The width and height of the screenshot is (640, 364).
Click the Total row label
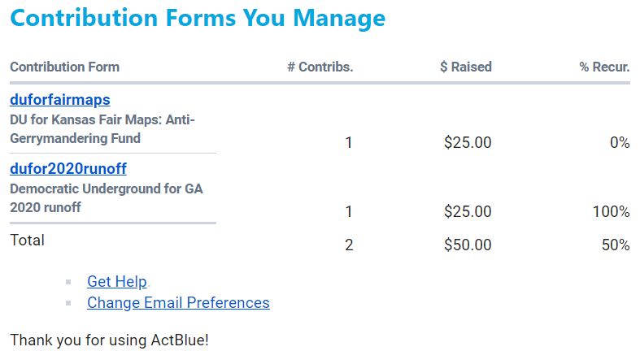point(27,240)
